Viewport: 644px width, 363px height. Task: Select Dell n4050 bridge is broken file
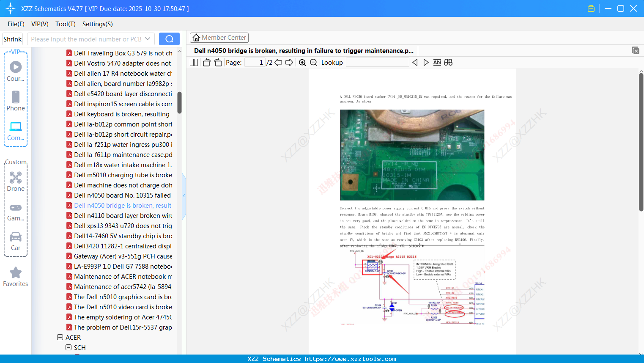tap(119, 206)
